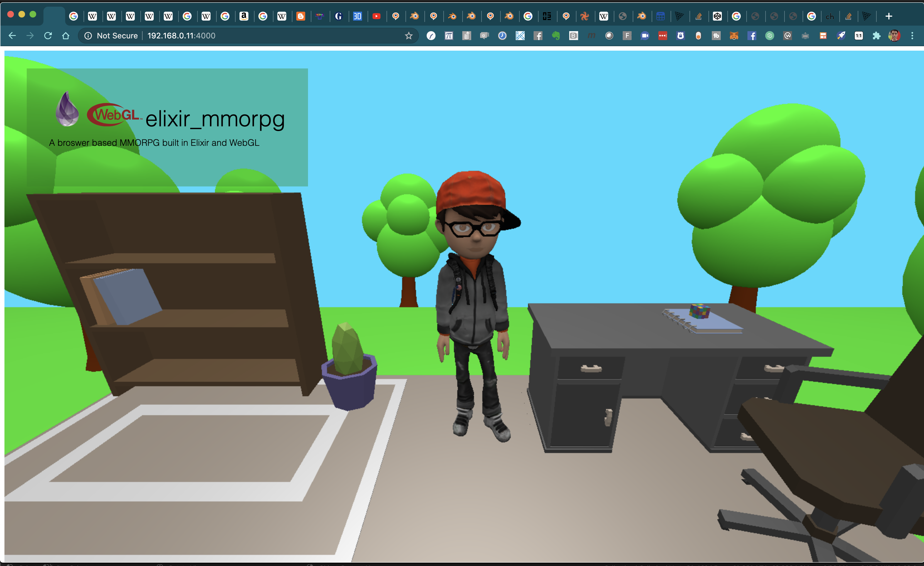Switch to the blue 3D tab
The height and width of the screenshot is (566, 924).
357,16
